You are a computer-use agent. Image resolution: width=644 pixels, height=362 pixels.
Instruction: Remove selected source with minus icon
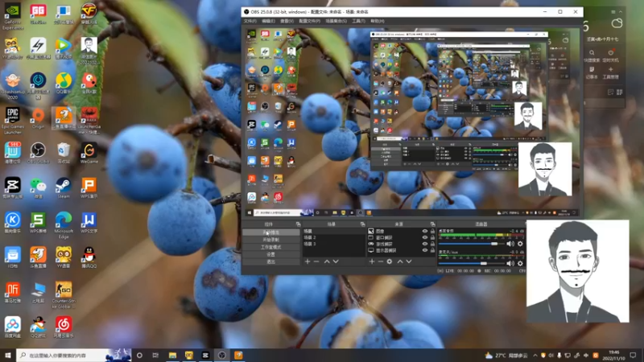tap(381, 261)
